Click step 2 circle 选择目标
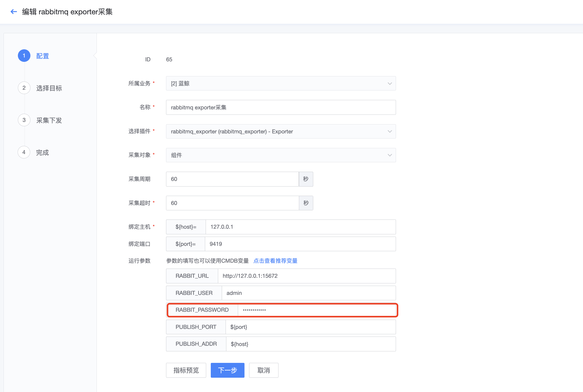 pyautogui.click(x=24, y=88)
